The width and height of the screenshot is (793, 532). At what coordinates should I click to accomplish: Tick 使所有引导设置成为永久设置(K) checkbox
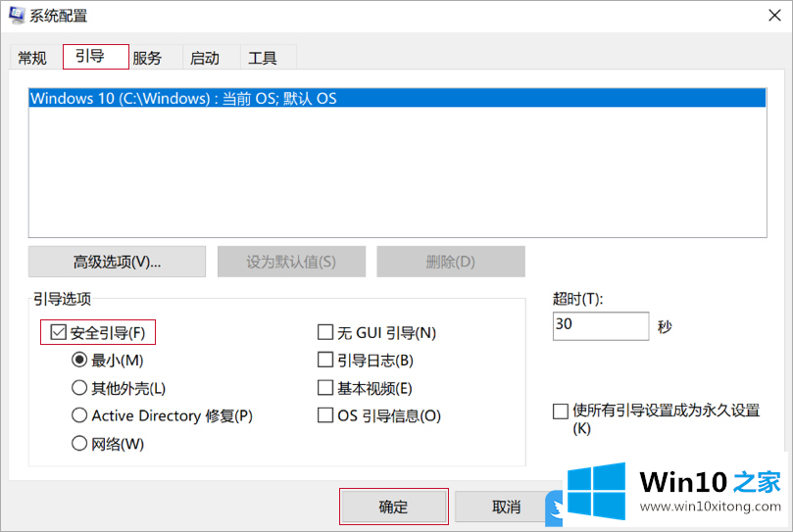(x=561, y=411)
